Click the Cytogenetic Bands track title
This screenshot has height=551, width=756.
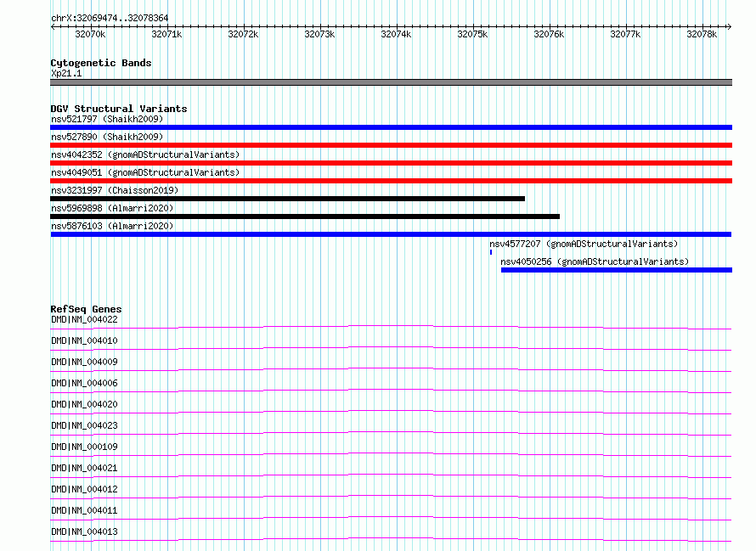(101, 63)
